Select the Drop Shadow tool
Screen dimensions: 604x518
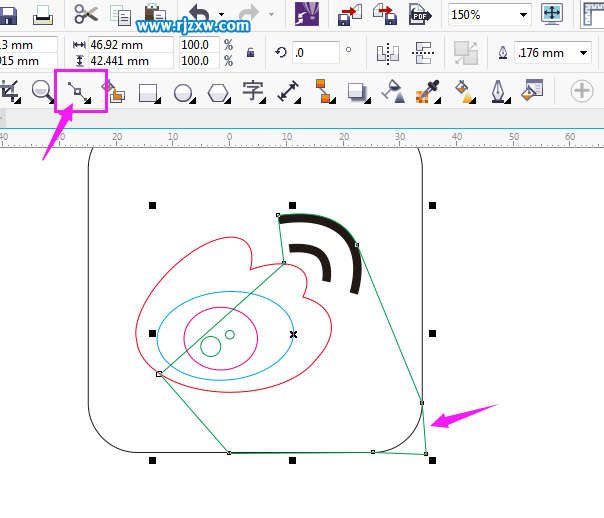point(357,92)
